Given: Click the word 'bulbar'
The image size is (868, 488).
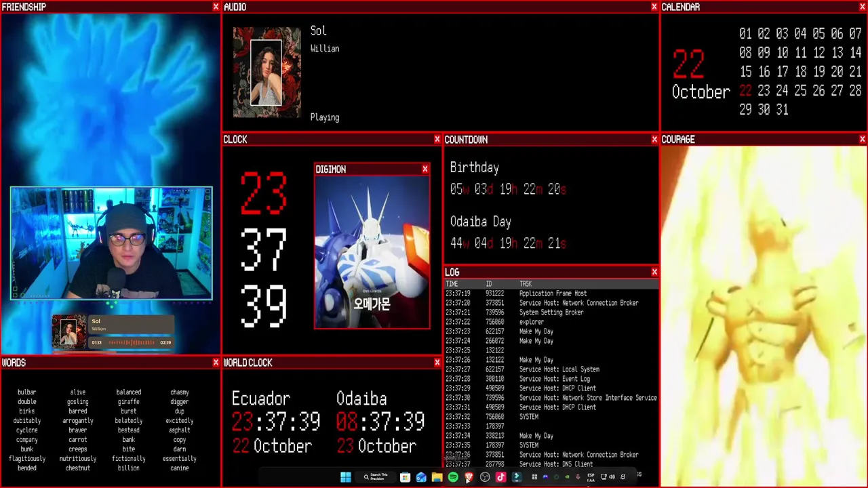Looking at the screenshot, I should 26,392.
